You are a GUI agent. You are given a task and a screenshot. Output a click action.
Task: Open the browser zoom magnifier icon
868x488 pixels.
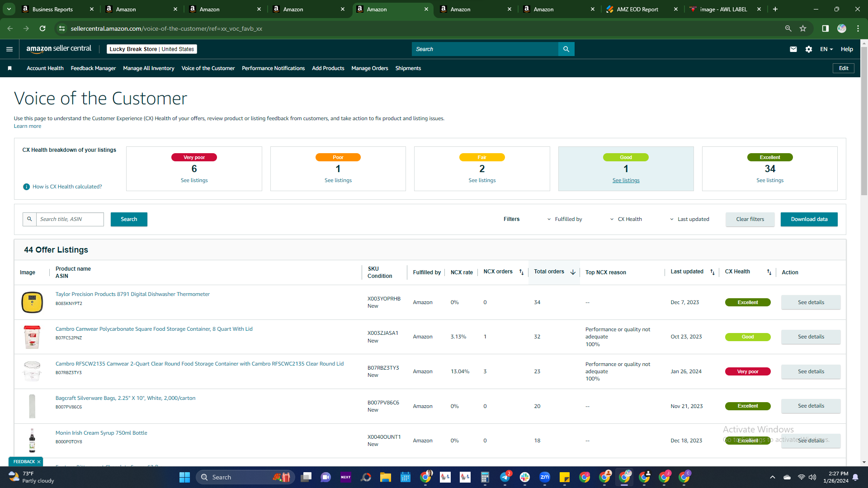[788, 28]
